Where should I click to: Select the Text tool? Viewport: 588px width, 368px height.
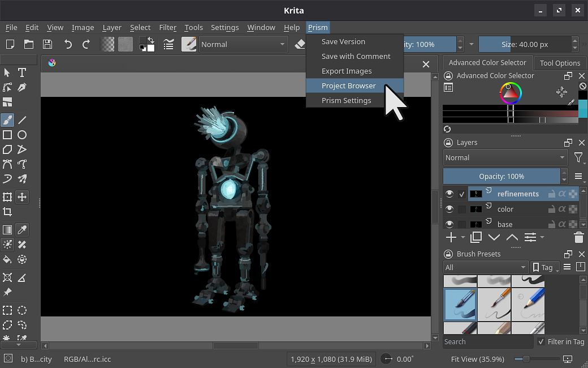click(x=22, y=72)
